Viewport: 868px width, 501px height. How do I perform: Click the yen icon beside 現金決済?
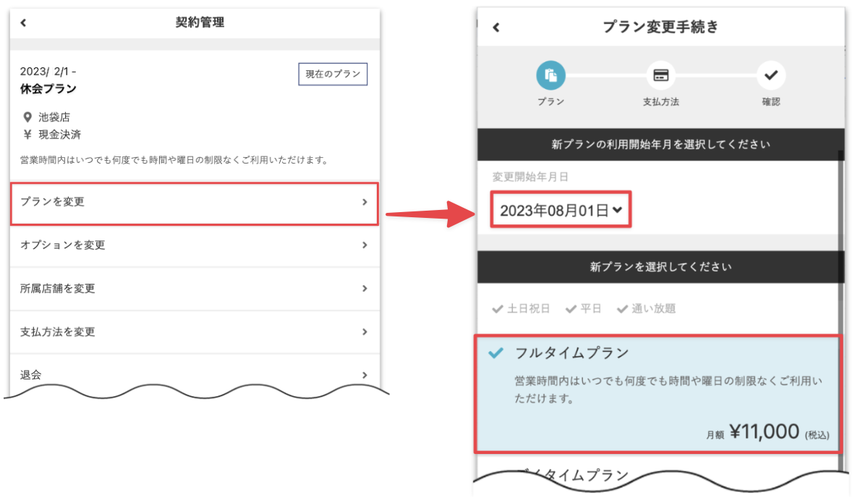tap(27, 135)
